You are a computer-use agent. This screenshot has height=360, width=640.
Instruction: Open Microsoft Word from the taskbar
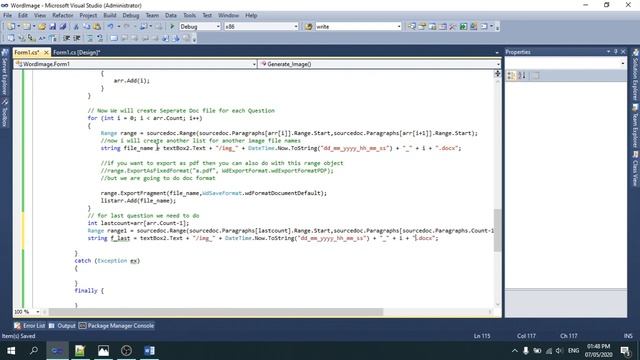pyautogui.click(x=149, y=351)
